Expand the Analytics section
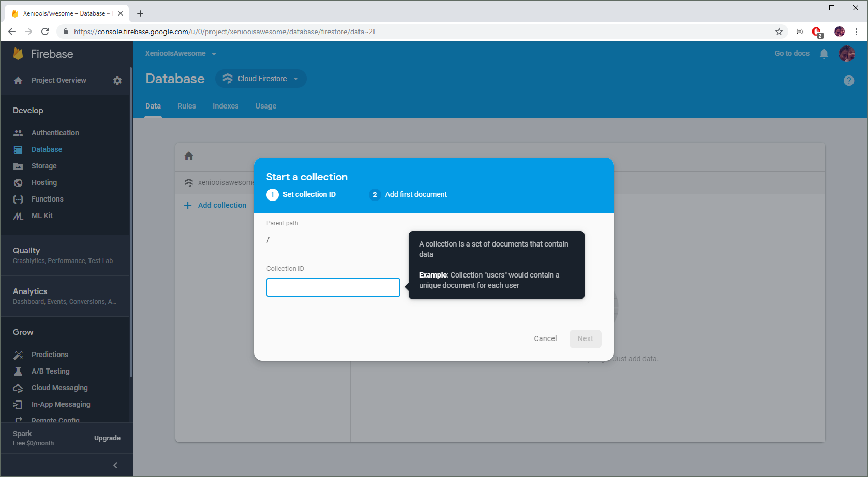 click(65, 296)
